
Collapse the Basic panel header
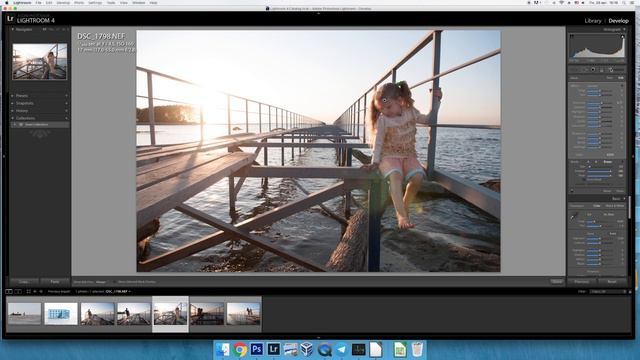click(624, 199)
